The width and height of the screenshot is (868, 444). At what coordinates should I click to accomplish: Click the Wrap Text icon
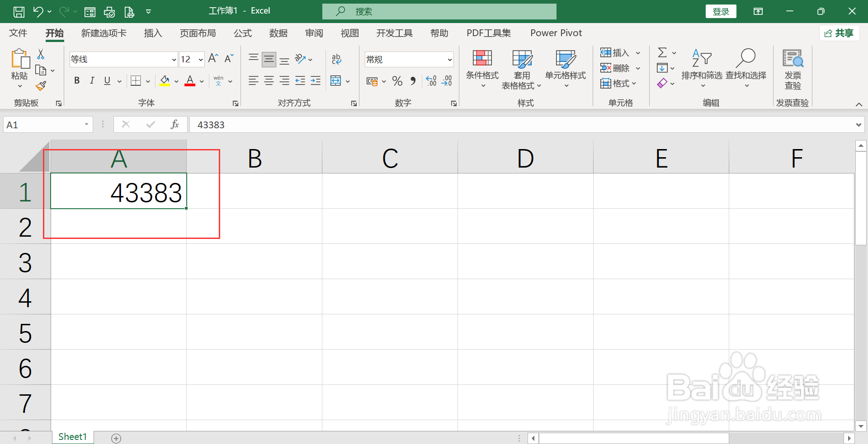[x=336, y=59]
